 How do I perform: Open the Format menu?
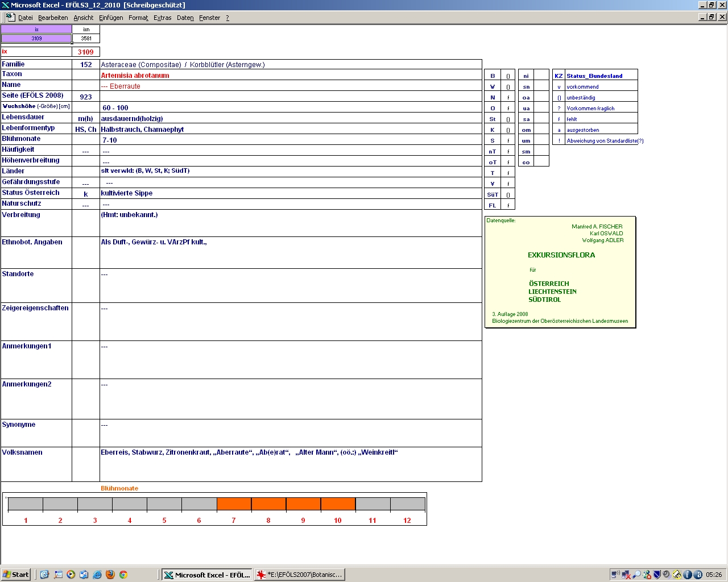pos(138,18)
